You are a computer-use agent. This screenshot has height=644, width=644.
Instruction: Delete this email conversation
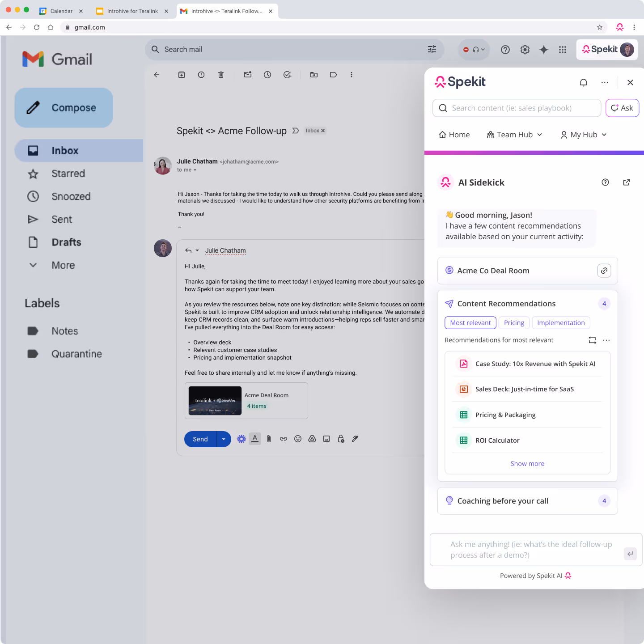[221, 75]
